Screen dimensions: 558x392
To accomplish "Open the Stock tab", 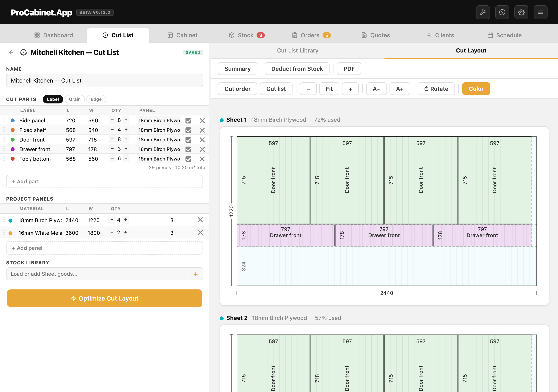I will (247, 35).
